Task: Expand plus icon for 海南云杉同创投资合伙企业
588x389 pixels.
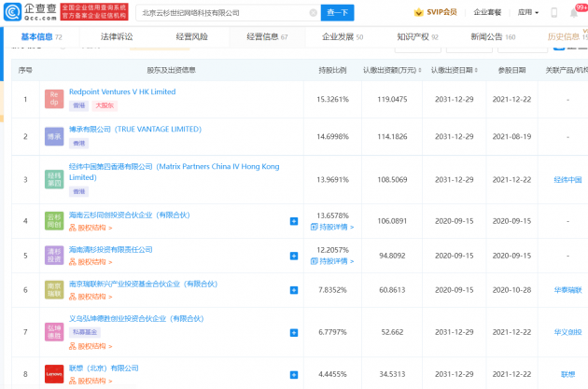Action: [294, 221]
